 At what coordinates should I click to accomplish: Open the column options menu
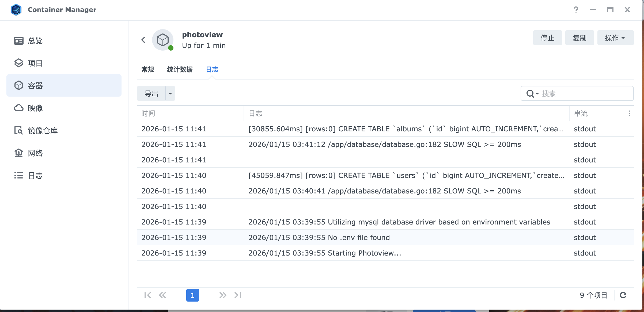tap(630, 113)
